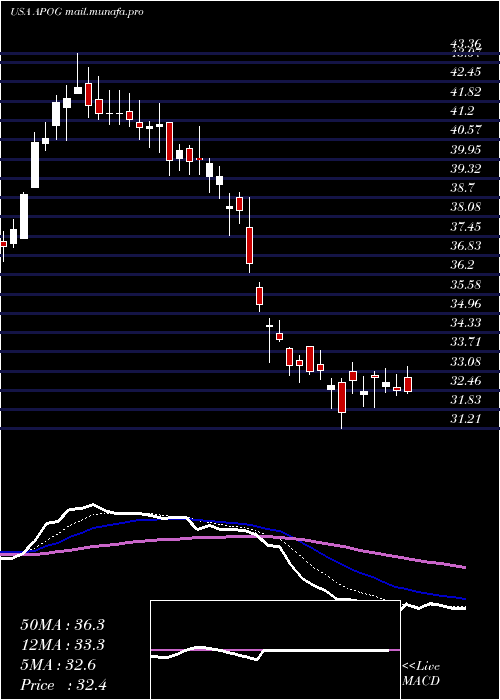Click inside the MACD inset chart box

click(275, 650)
